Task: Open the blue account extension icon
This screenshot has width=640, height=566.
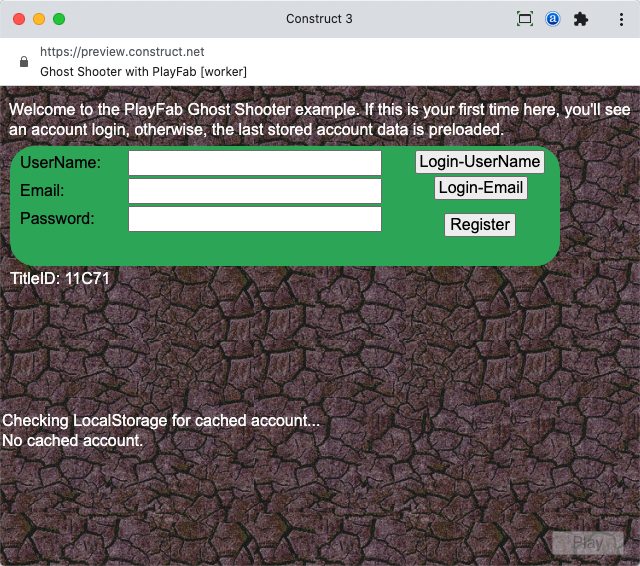Action: click(552, 19)
